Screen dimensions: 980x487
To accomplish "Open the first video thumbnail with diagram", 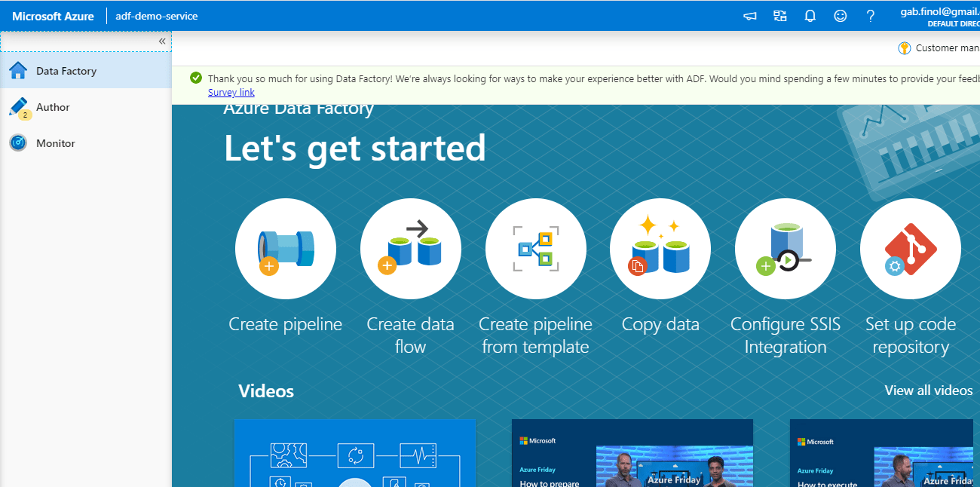I will [x=355, y=453].
